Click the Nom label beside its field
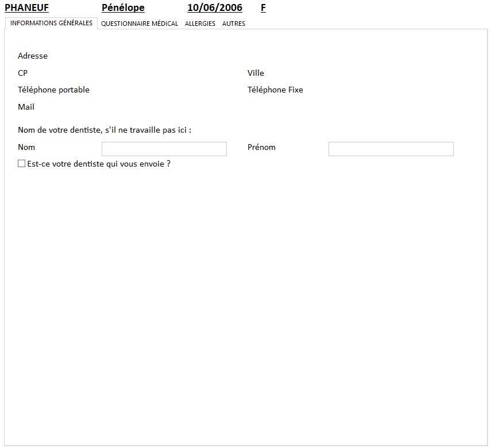The image size is (491, 448). tap(26, 147)
